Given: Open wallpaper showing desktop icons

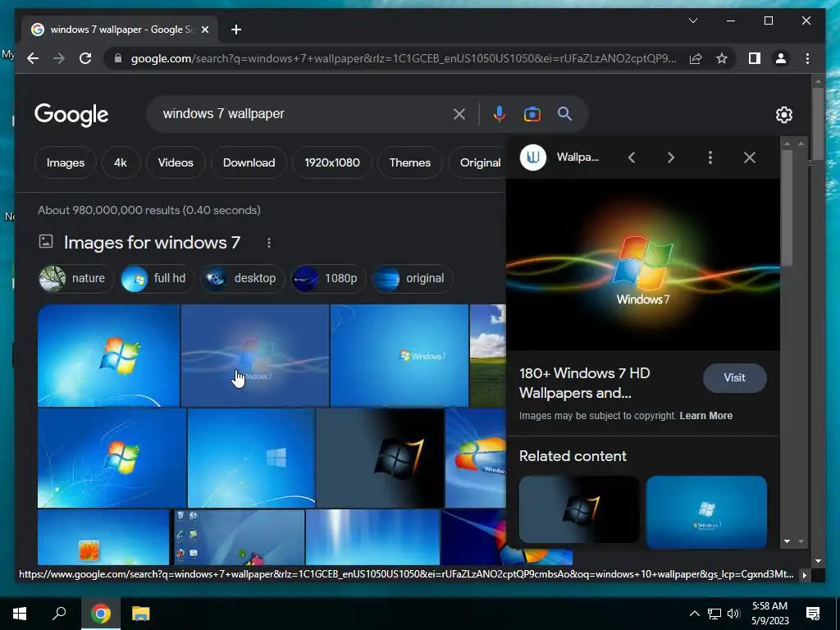Looking at the screenshot, I should (x=239, y=537).
